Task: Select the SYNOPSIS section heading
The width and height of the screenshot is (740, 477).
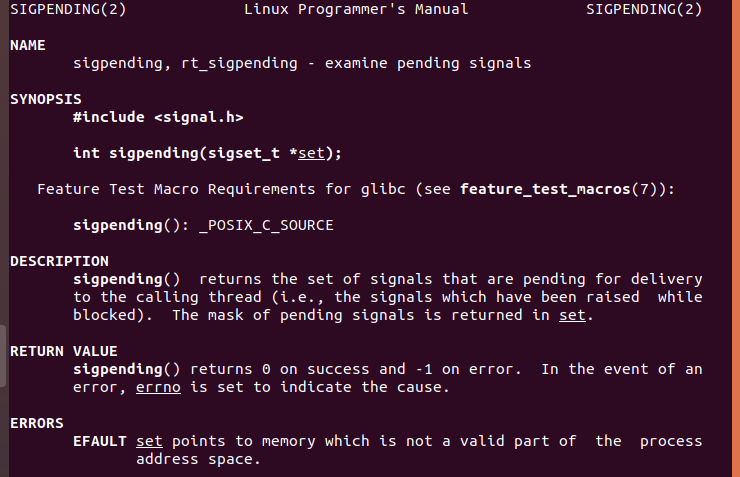Action: tap(46, 99)
